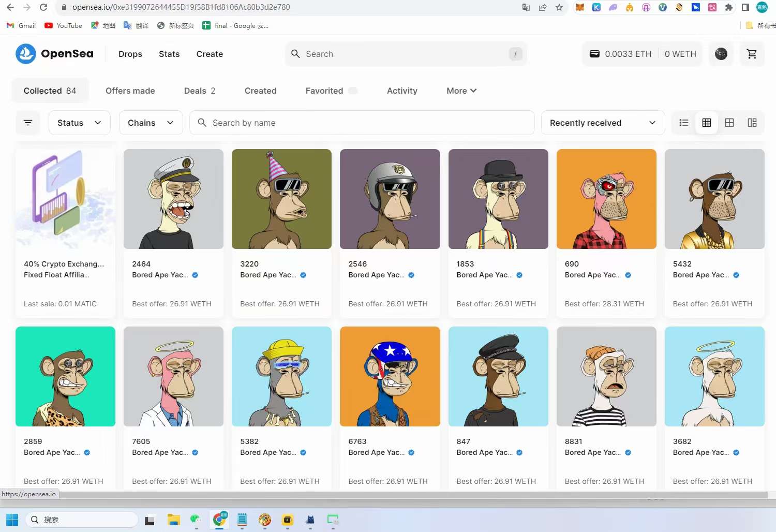The image size is (776, 532).
Task: Click the Search by name field
Action: 362,123
